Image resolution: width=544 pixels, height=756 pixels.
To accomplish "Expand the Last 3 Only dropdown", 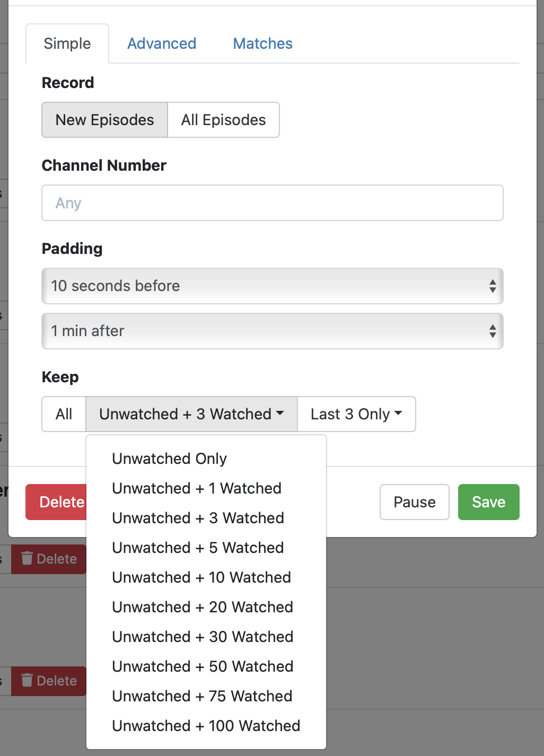I will 356,414.
